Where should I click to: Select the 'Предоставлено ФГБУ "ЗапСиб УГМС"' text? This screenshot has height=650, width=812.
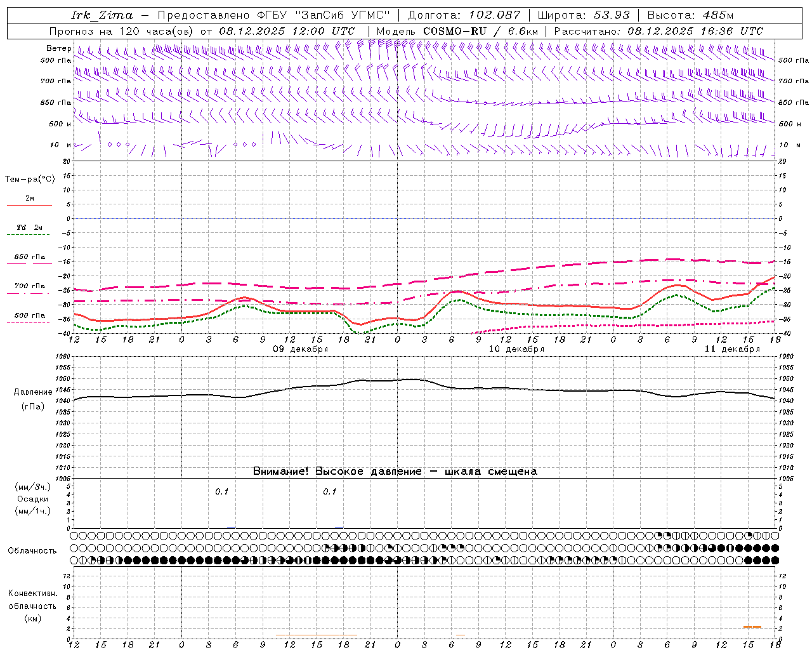point(273,15)
